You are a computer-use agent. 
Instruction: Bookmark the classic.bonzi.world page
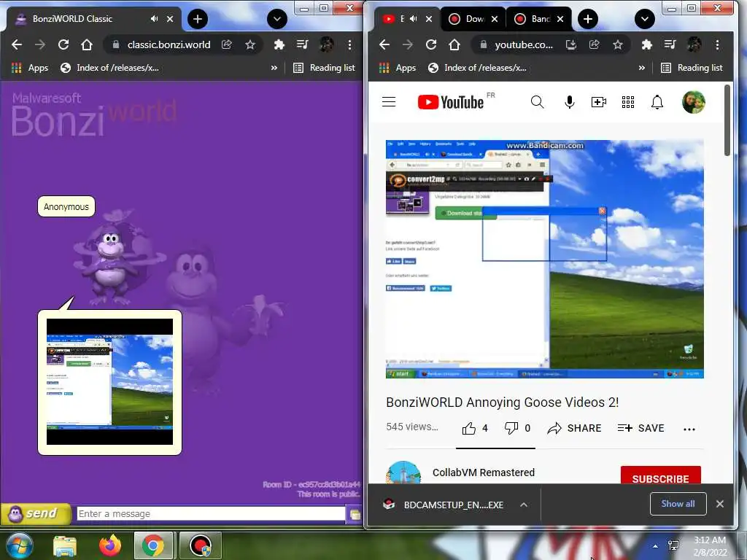coord(250,44)
